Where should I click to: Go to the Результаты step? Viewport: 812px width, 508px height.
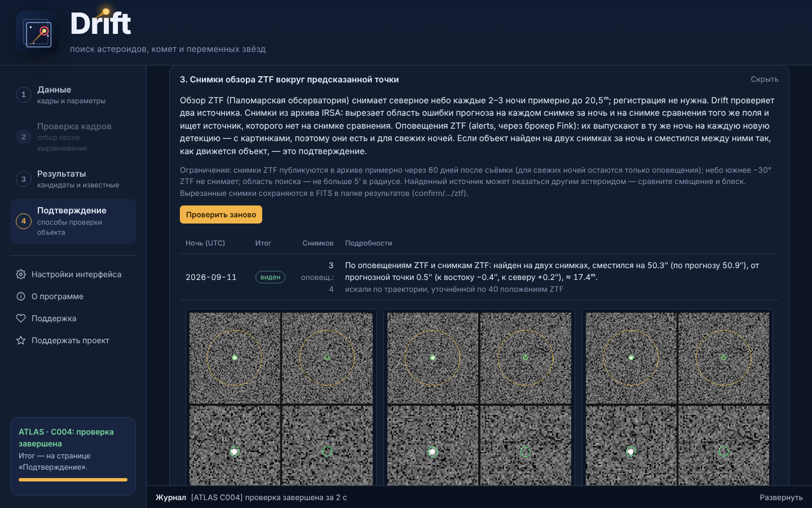pyautogui.click(x=73, y=179)
